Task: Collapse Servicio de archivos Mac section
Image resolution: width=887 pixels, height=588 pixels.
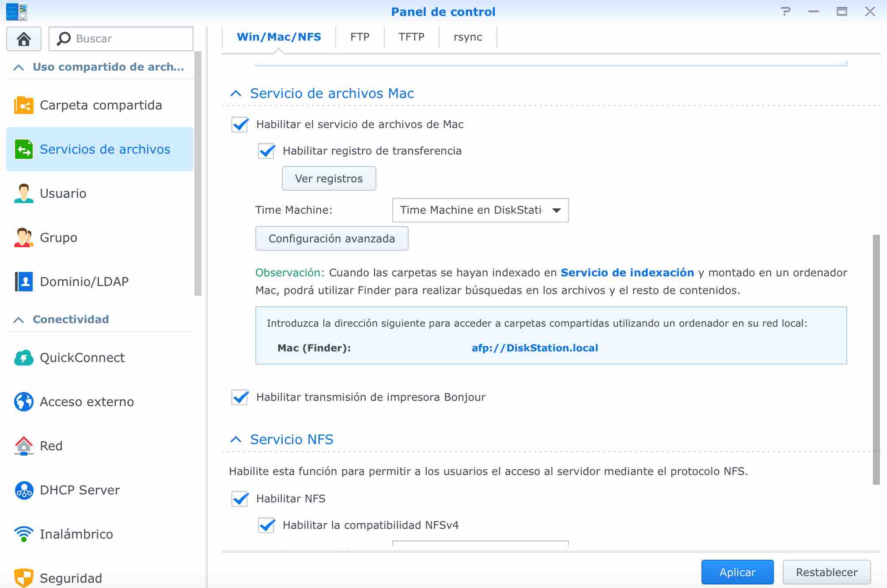Action: coord(236,94)
